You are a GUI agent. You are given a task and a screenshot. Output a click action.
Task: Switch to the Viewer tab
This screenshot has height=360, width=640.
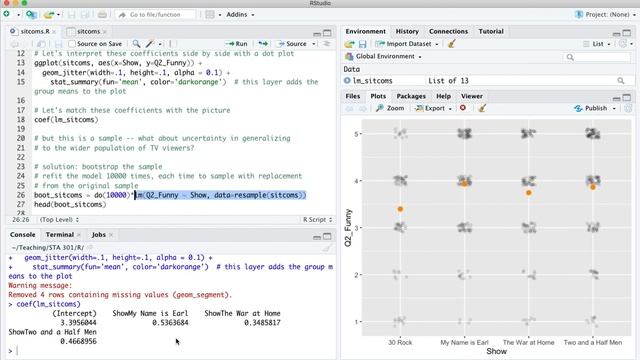tap(471, 96)
